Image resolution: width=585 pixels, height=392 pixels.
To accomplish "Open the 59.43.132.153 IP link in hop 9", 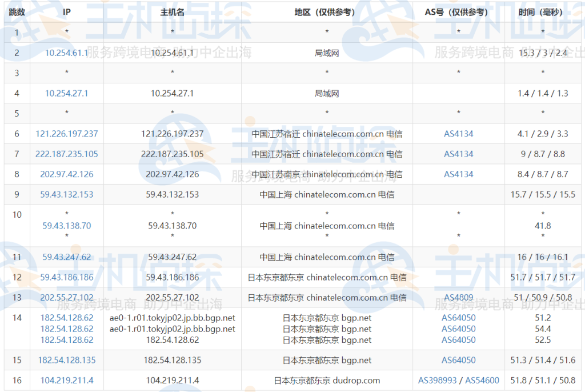I will coord(67,194).
